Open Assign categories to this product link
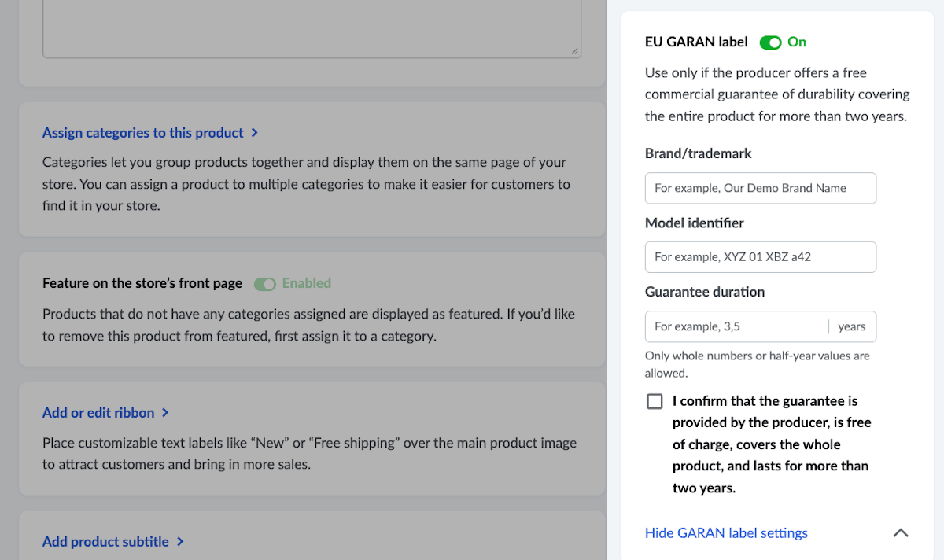The width and height of the screenshot is (944, 560). tap(142, 133)
